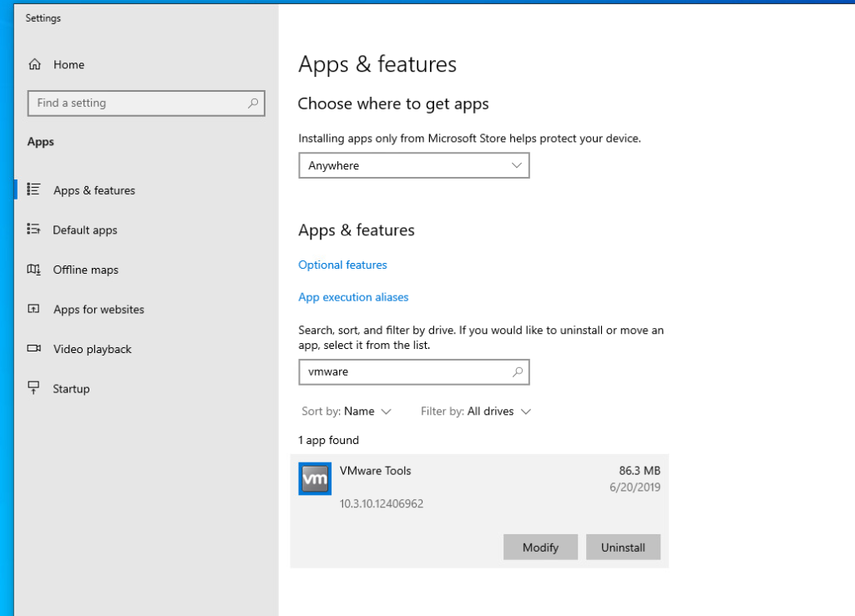Click the Microsoft Store protection notice text
This screenshot has width=855, height=616.
pyautogui.click(x=469, y=139)
